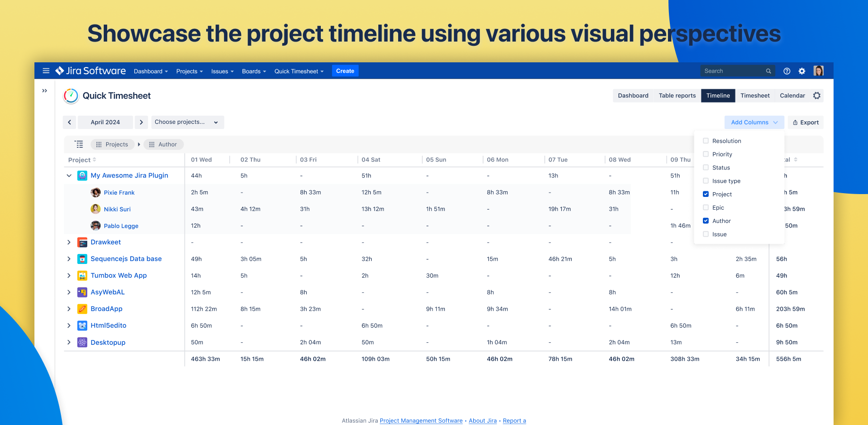Screen dimensions: 868x425
Task: Open the Dashboard menu in header
Action: click(x=151, y=71)
